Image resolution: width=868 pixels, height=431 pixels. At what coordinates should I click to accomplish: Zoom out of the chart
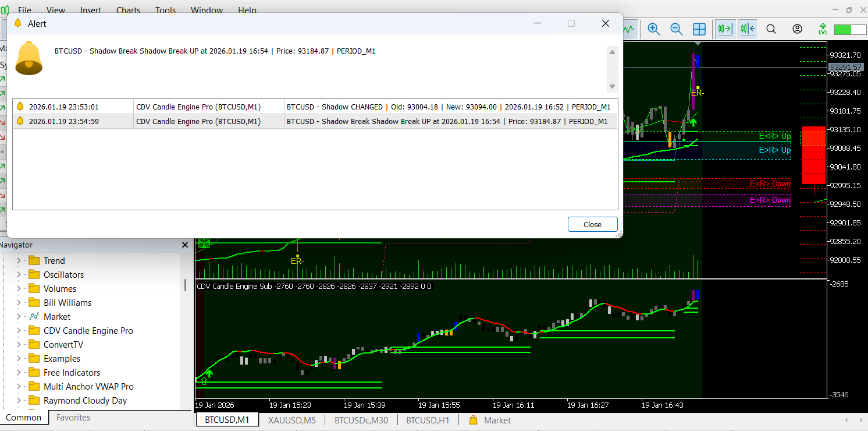(676, 29)
